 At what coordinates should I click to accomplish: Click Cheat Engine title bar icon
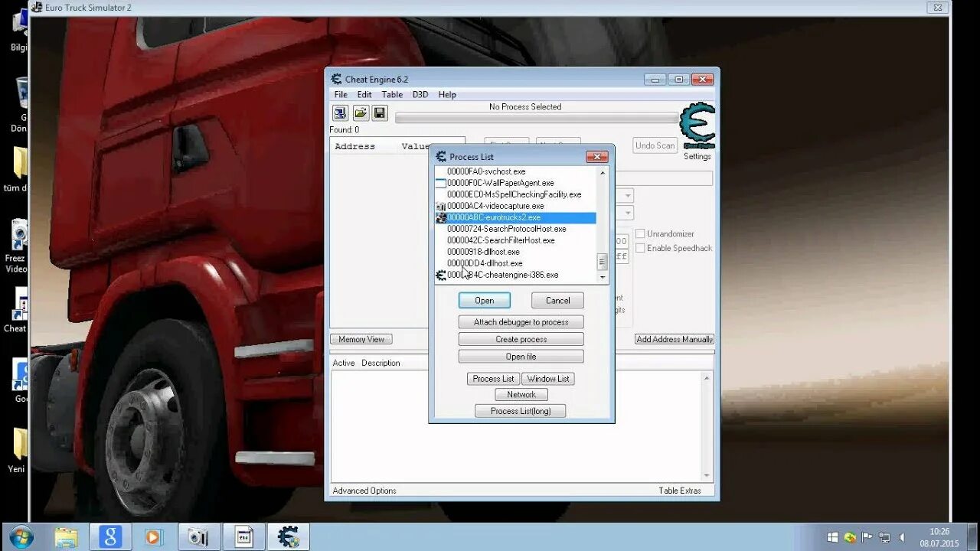click(336, 79)
